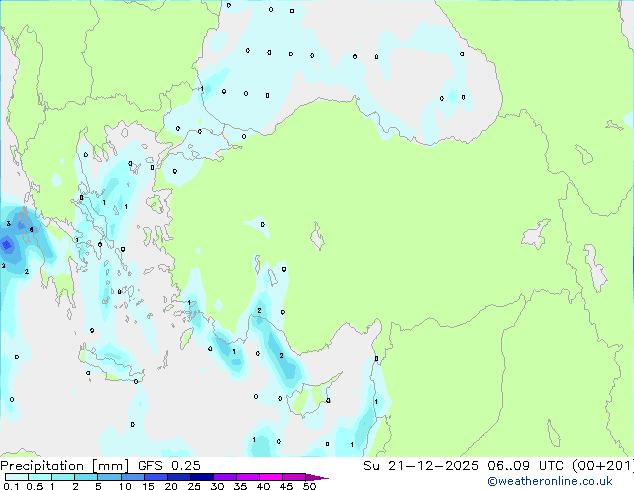Select the 1–2 mm legend swatch
The height and width of the screenshot is (490, 634).
63,477
